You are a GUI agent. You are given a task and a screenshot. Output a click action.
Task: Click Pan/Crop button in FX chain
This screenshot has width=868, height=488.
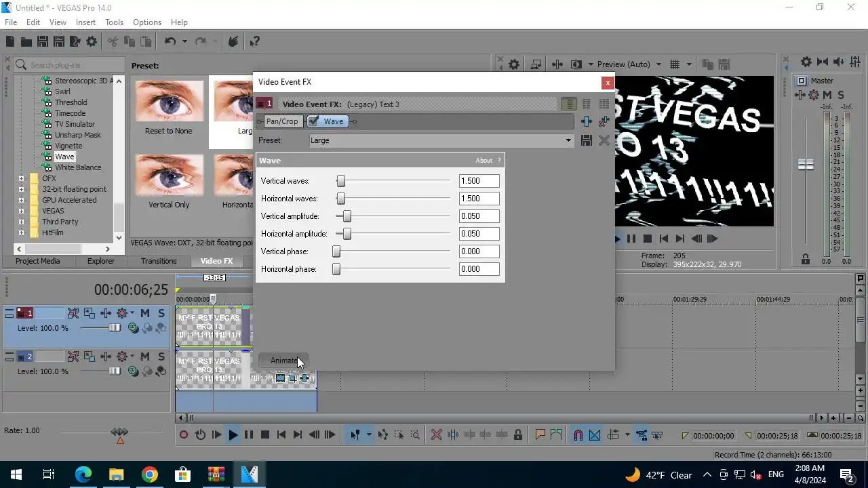[x=282, y=121]
